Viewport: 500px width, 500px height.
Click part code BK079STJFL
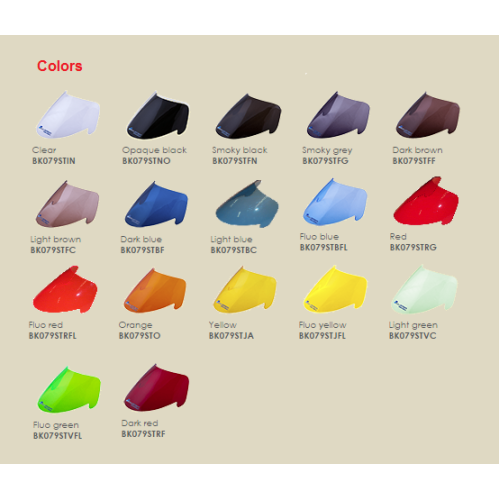click(x=322, y=335)
